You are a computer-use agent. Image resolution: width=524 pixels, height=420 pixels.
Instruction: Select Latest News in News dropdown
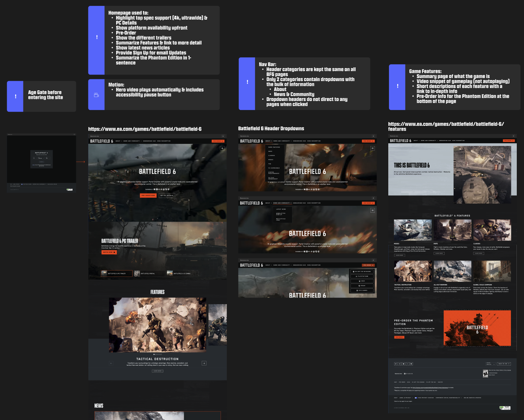(x=281, y=209)
